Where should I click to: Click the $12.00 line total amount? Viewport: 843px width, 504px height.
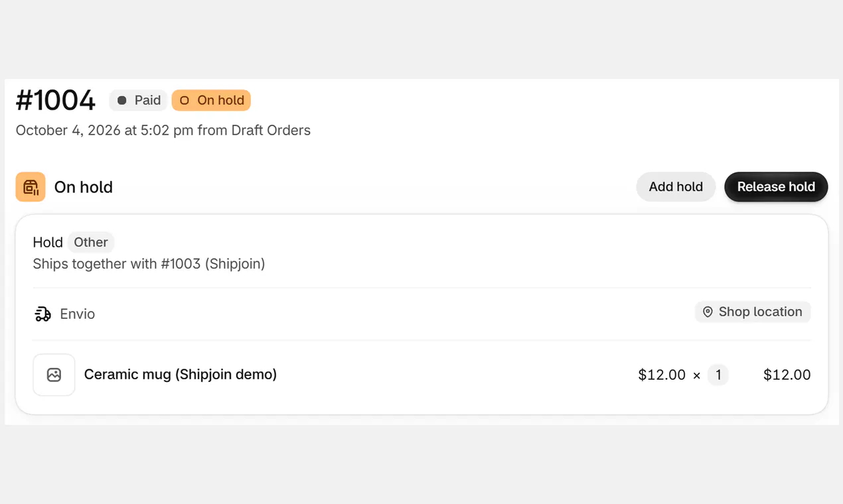tap(787, 375)
